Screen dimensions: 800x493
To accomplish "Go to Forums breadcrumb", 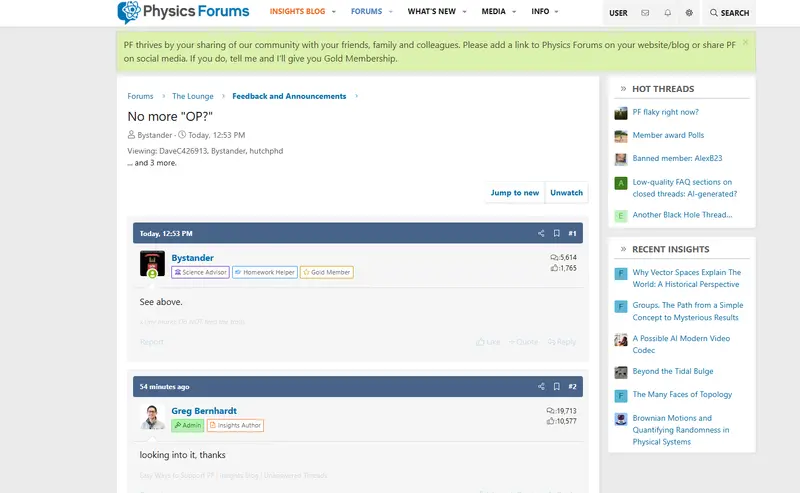I will coord(140,96).
